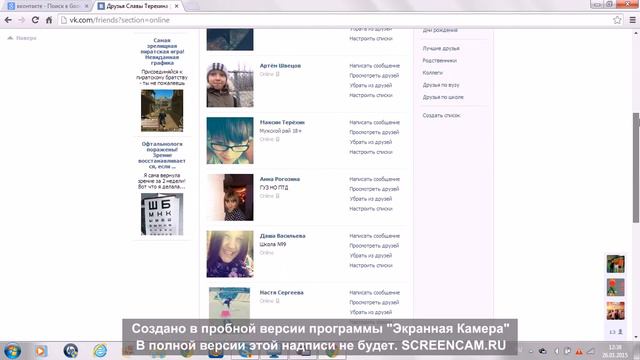
Task: Write a message to Даша Васильева
Action: coord(374,236)
